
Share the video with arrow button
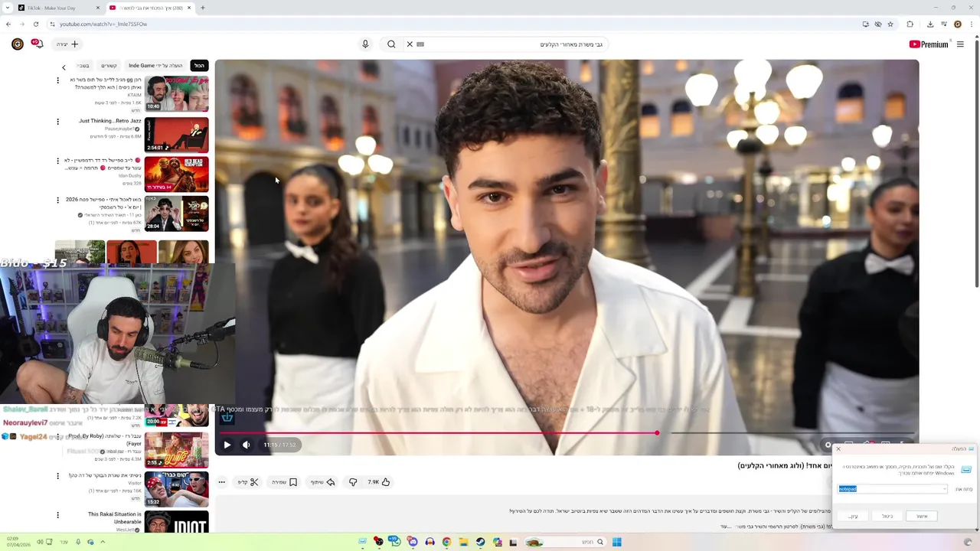(322, 482)
